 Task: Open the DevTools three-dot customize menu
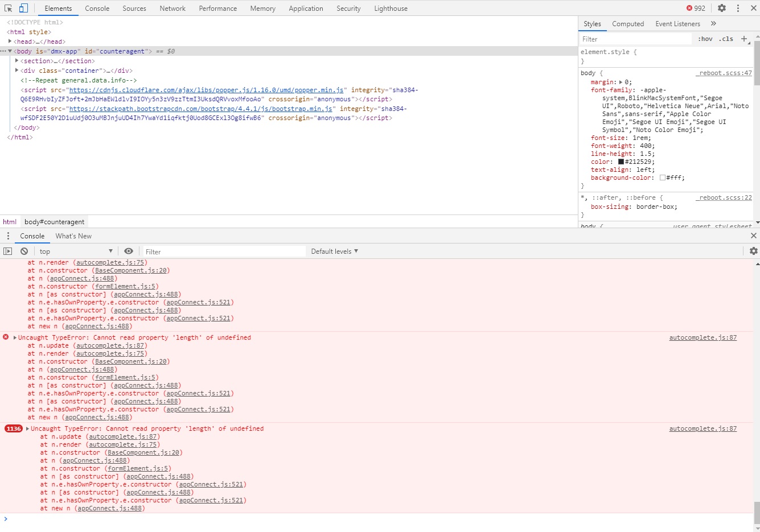[738, 8]
